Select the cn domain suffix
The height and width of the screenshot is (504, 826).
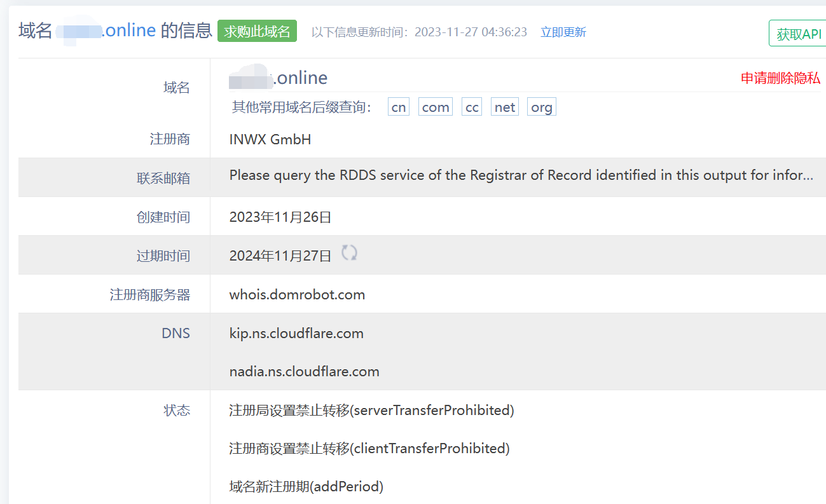coord(399,107)
